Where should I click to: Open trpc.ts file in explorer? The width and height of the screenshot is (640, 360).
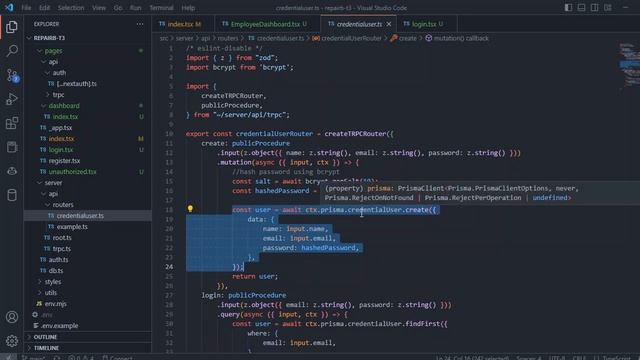pos(62,249)
